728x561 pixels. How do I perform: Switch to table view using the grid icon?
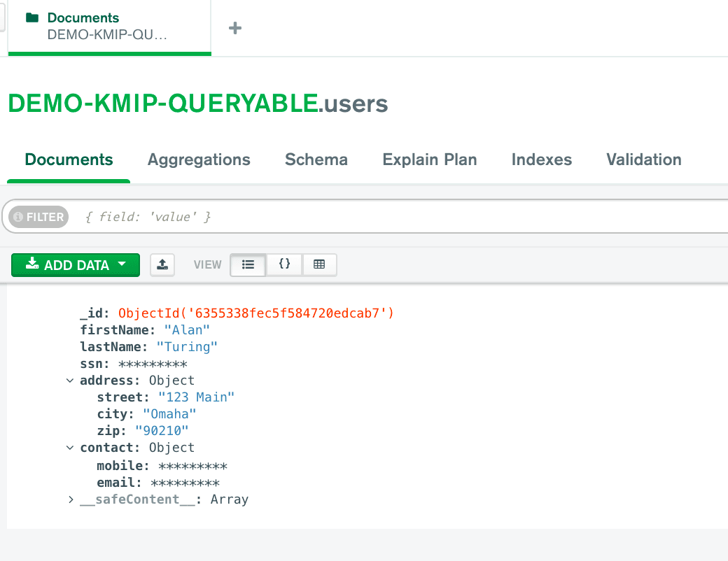tap(319, 264)
